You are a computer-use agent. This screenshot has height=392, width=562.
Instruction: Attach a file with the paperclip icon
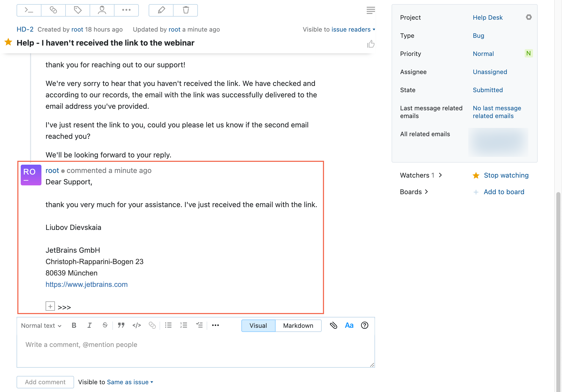coord(333,325)
